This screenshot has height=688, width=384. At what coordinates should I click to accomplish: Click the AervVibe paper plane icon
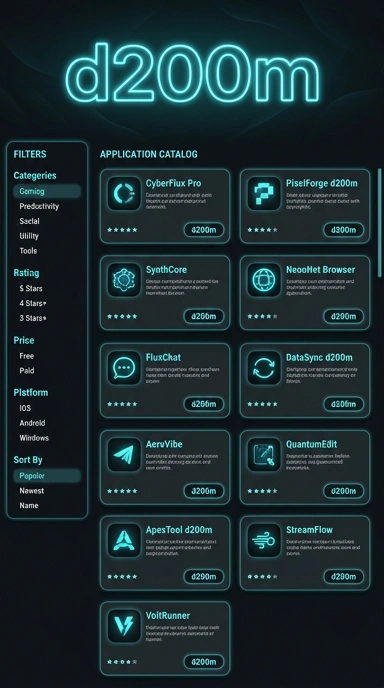(124, 454)
